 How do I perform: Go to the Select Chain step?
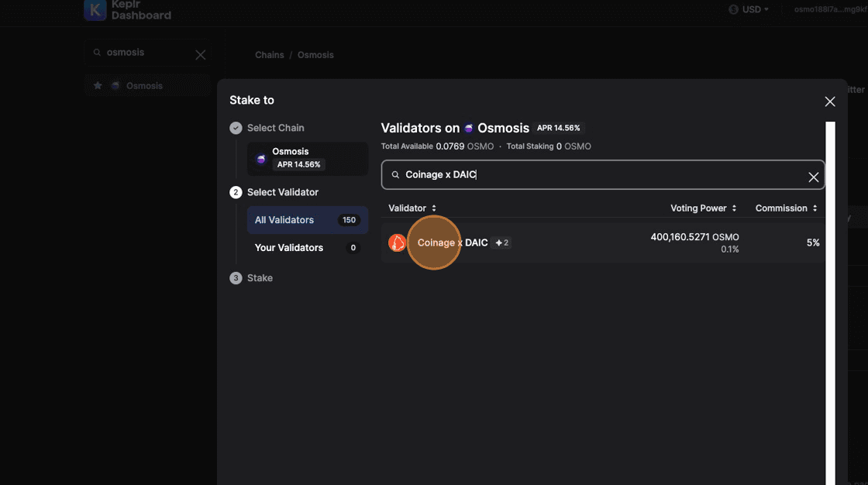(x=275, y=128)
